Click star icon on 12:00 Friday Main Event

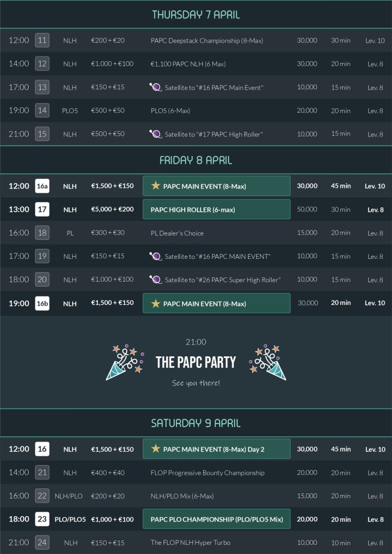coord(156,186)
